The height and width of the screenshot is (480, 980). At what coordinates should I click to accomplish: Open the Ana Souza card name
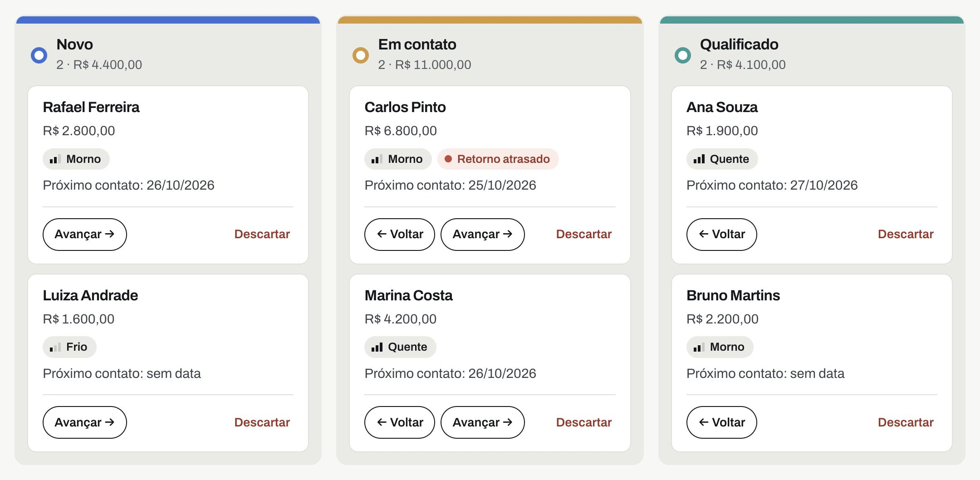pos(722,107)
